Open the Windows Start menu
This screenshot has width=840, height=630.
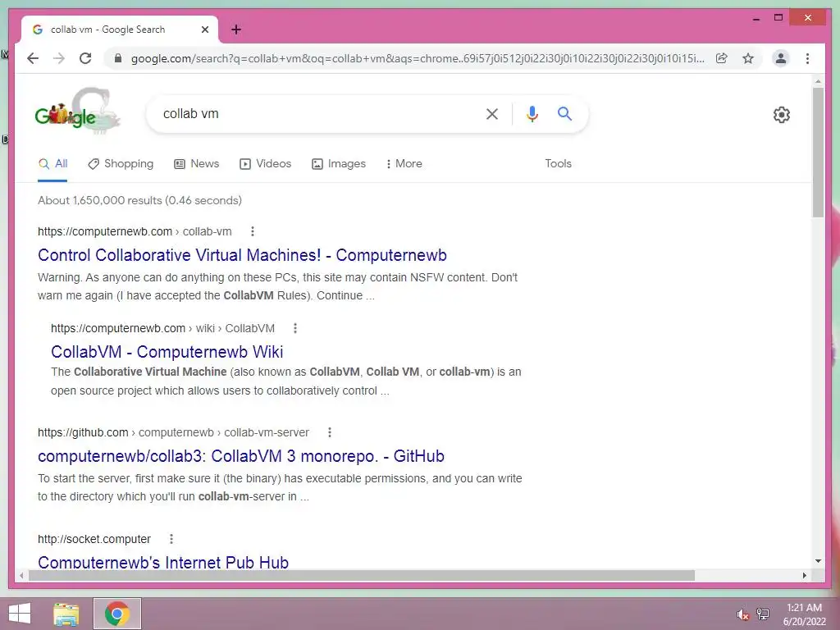point(20,614)
